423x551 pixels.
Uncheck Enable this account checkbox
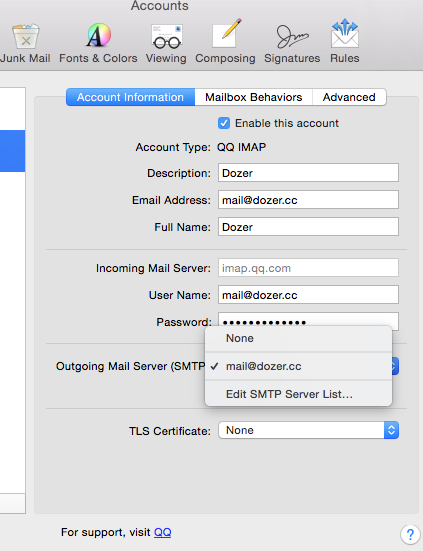pyautogui.click(x=224, y=123)
